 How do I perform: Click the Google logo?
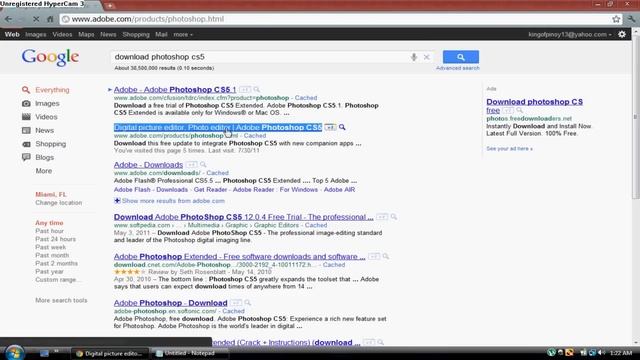[x=50, y=57]
